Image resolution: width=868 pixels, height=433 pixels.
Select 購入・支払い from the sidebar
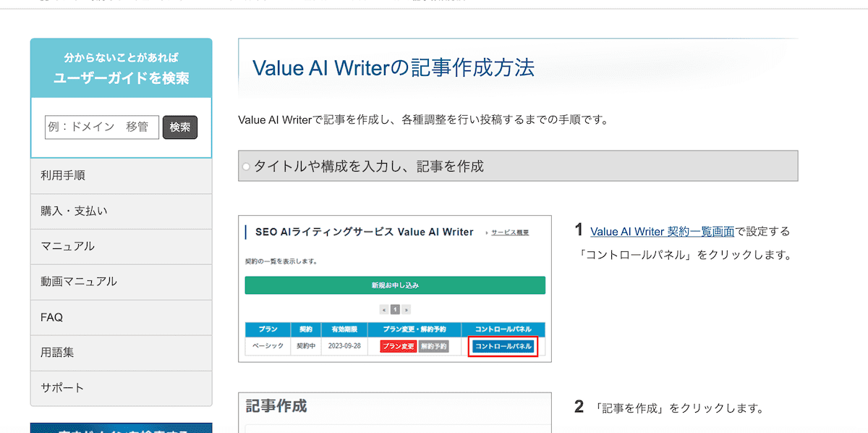tap(121, 211)
